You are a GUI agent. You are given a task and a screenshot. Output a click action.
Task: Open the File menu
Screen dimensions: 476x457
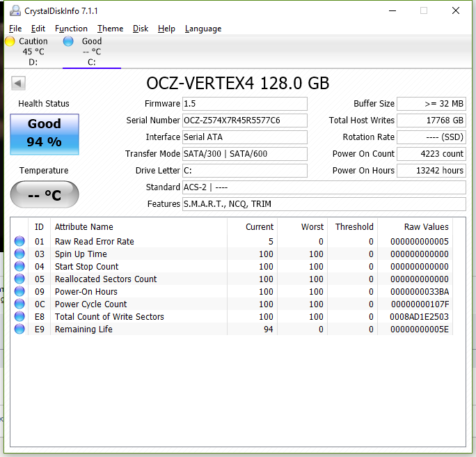(x=15, y=29)
